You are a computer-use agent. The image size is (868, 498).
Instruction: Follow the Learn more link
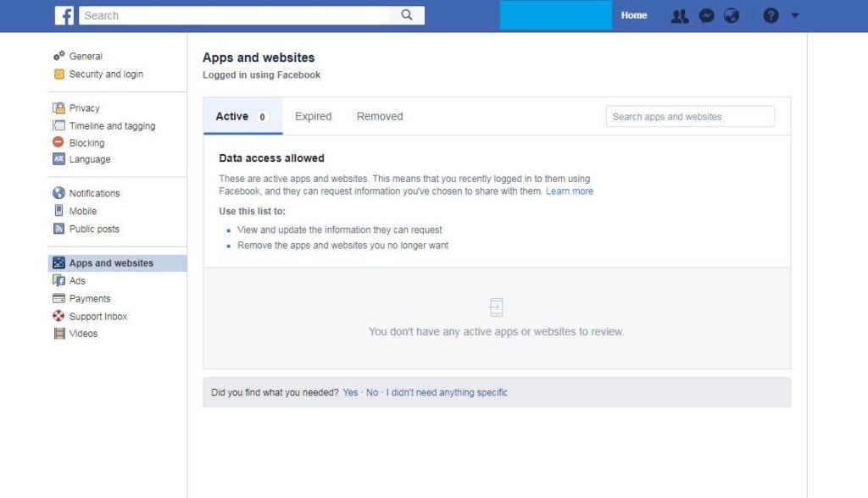click(x=569, y=191)
